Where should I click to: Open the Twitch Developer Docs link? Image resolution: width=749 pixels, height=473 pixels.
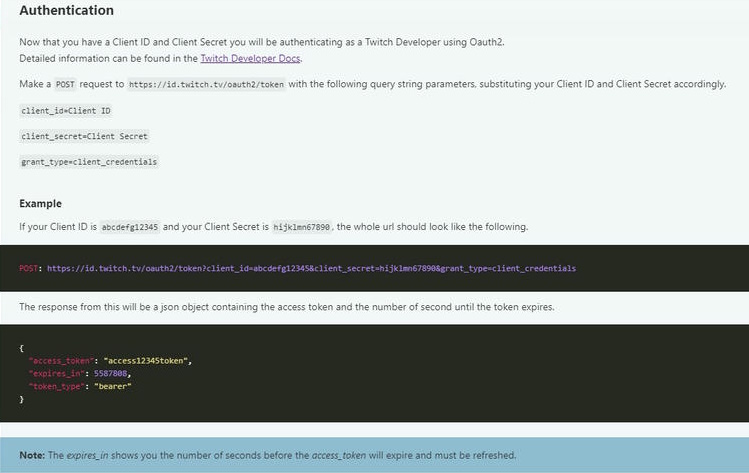tap(250, 58)
